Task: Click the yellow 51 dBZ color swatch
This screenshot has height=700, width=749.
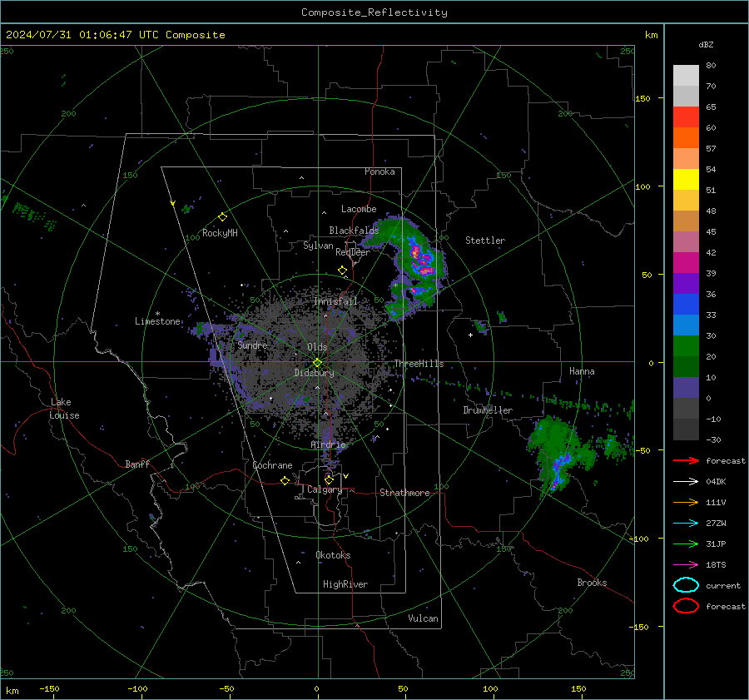Action: tap(686, 179)
